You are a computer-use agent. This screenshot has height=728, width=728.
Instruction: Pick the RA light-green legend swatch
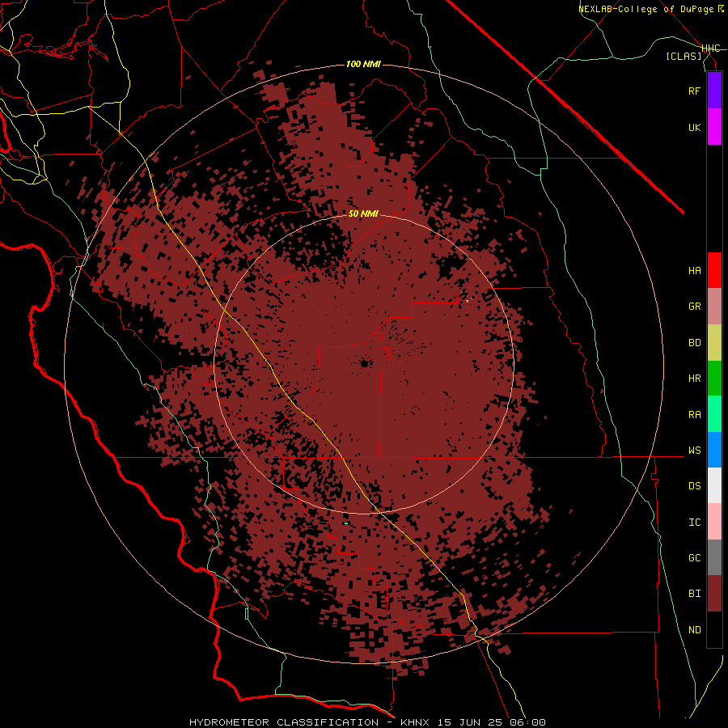tap(714, 414)
